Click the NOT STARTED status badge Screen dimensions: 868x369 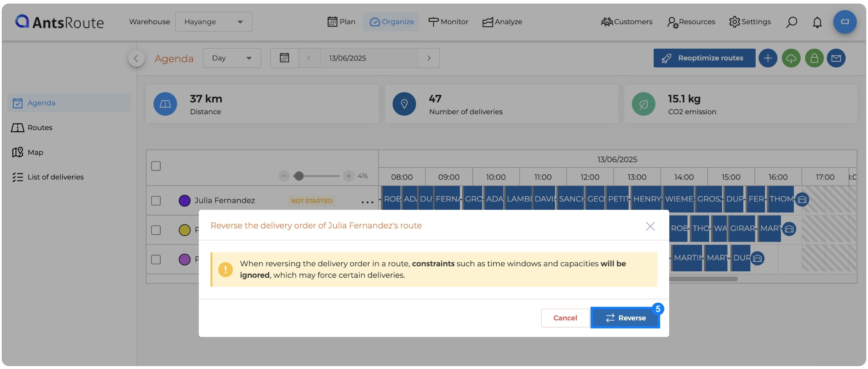[312, 201]
